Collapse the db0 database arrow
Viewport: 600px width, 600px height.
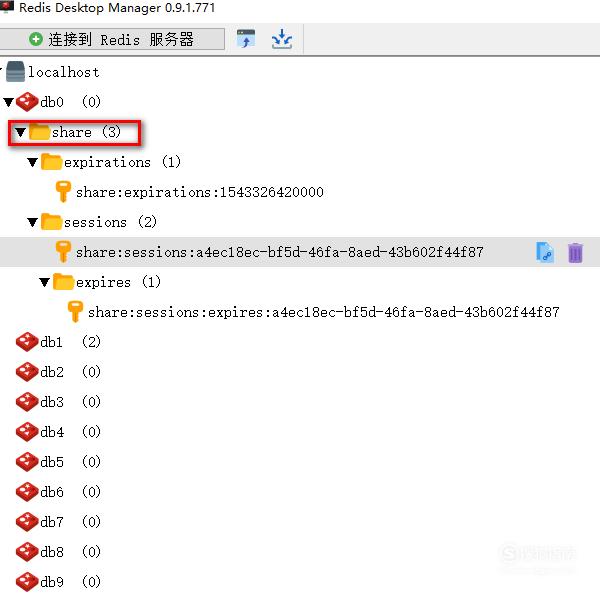tap(9, 102)
